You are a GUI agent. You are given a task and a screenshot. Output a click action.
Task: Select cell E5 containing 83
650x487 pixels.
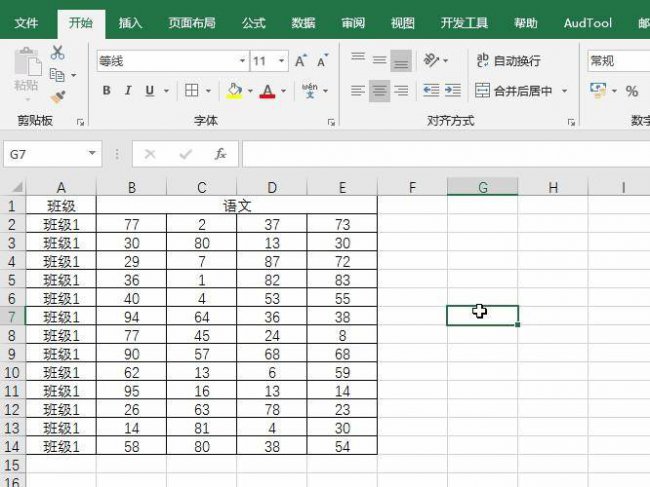coord(342,280)
